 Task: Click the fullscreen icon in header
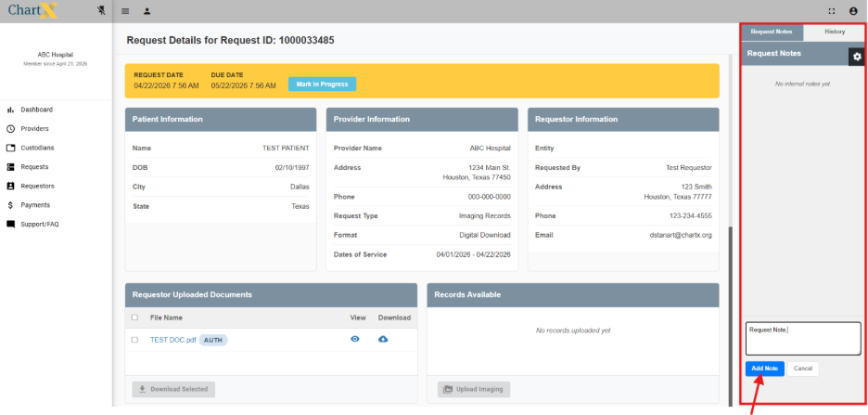[x=831, y=11]
